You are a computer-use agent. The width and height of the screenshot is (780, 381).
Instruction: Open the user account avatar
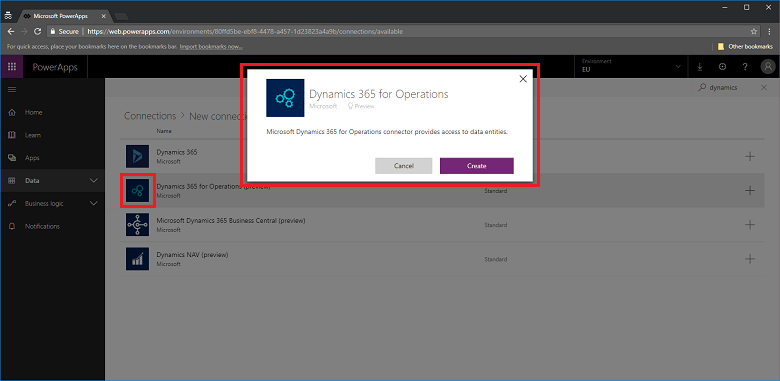[768, 67]
